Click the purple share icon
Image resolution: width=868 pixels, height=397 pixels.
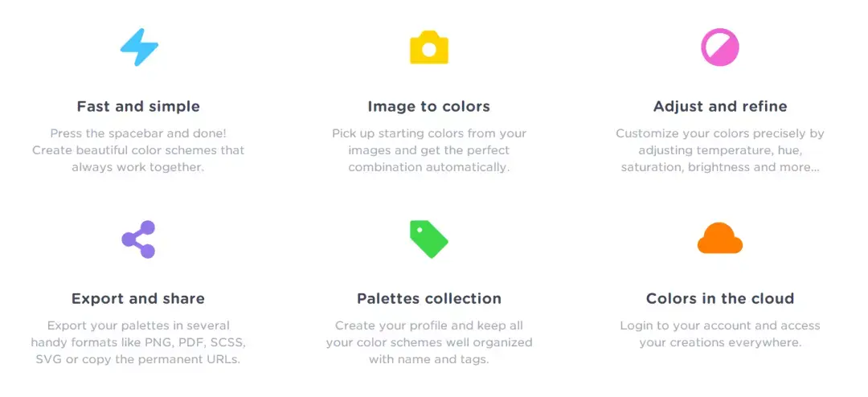[138, 239]
